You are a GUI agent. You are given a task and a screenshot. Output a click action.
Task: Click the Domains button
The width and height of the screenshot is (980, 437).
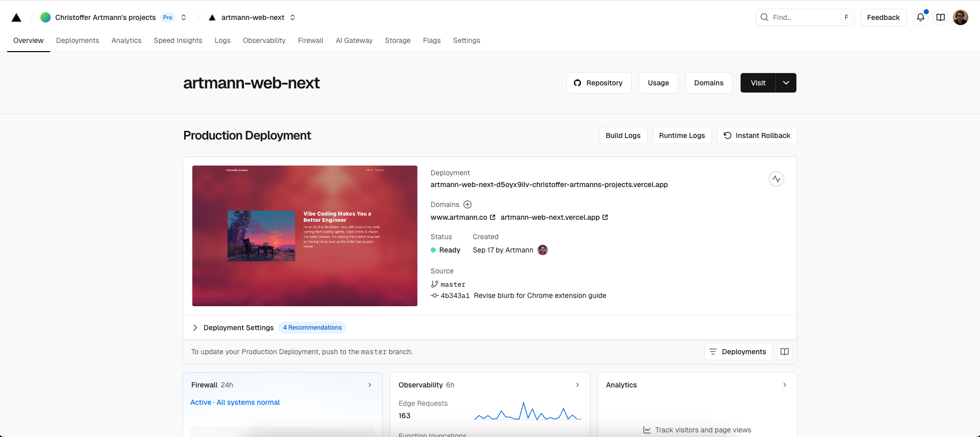[x=709, y=83]
